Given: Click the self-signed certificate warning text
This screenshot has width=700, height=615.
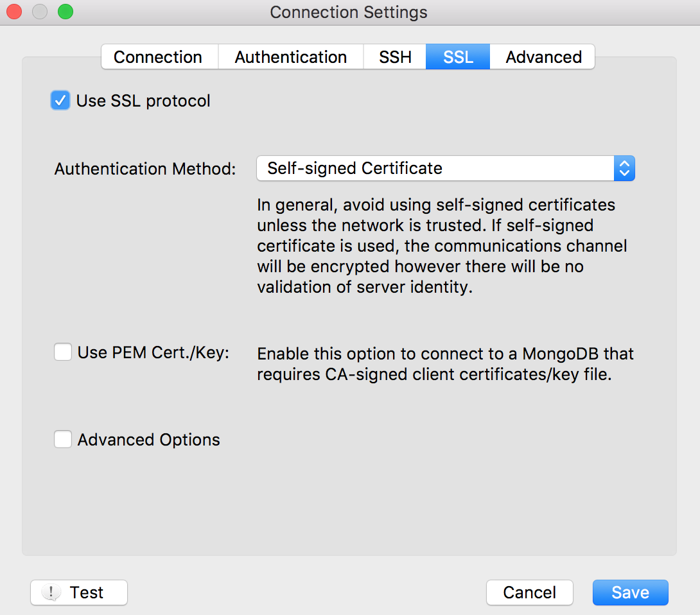Looking at the screenshot, I should [437, 246].
